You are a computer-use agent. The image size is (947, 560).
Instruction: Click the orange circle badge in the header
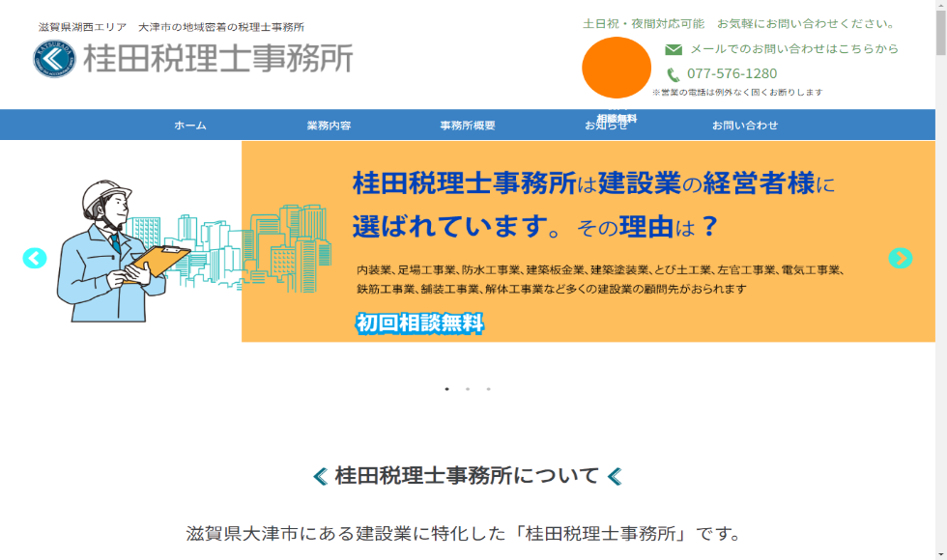click(x=617, y=68)
